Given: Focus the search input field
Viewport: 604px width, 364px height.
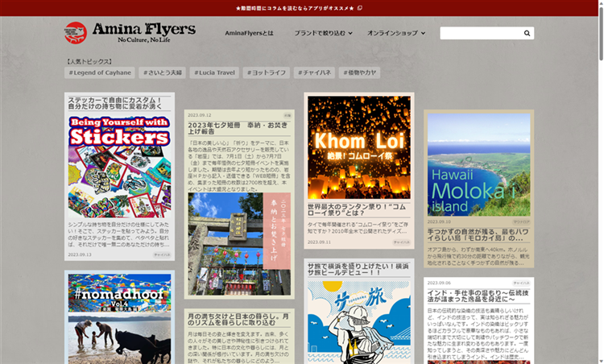Looking at the screenshot, I should click(x=487, y=33).
